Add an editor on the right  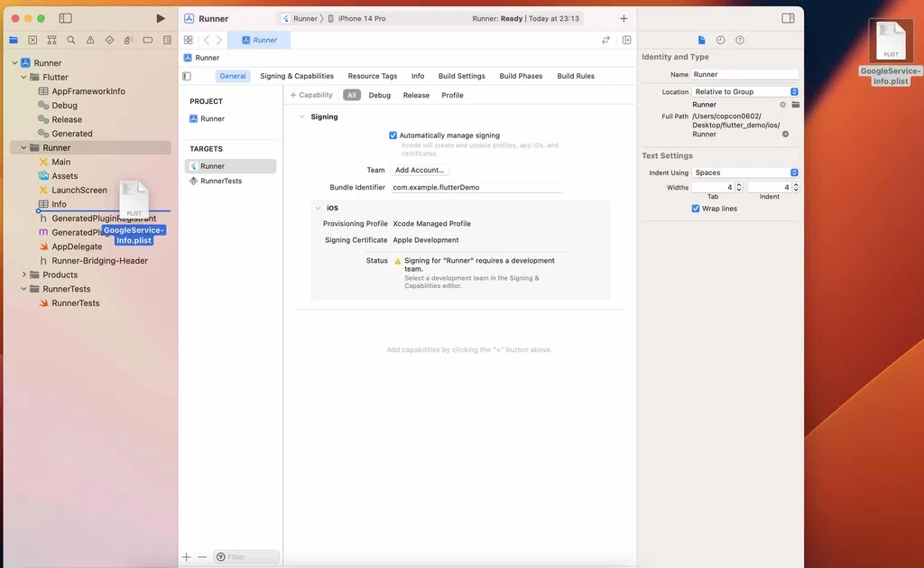(626, 40)
